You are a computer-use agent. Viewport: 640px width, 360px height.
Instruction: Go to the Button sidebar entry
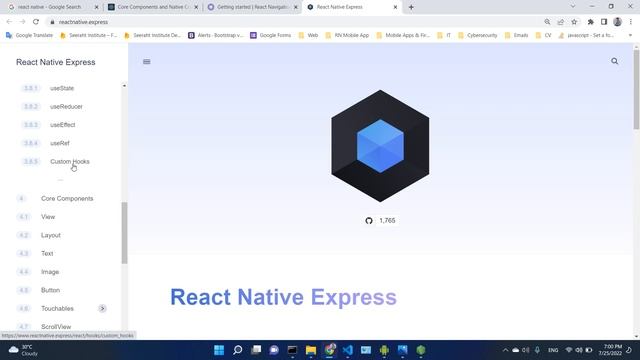tap(50, 290)
